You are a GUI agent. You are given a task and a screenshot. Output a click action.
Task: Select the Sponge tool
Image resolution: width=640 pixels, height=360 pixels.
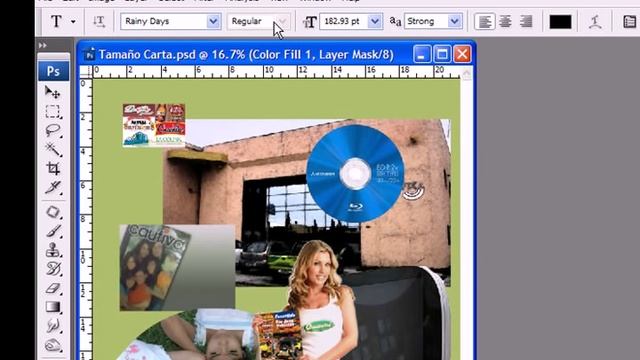point(53,345)
